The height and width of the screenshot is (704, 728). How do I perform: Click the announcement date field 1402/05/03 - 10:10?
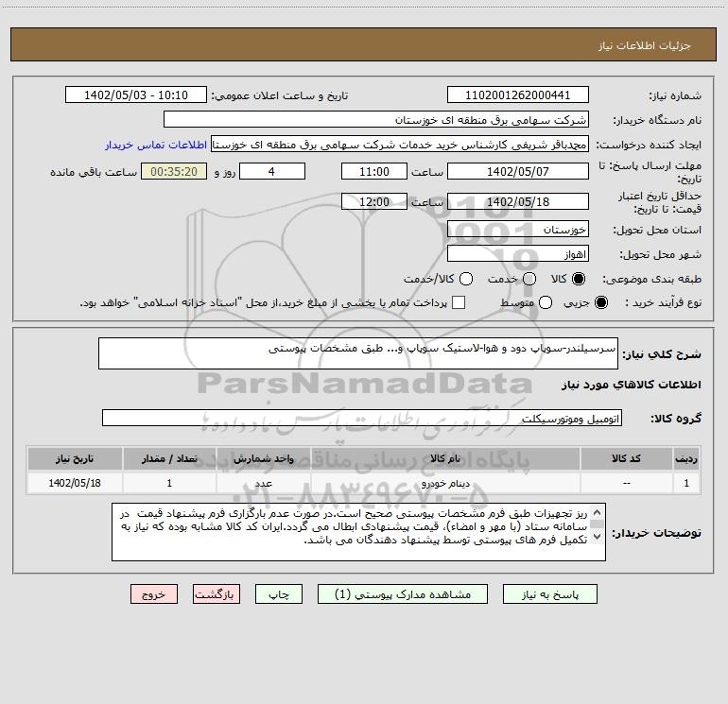(x=136, y=94)
